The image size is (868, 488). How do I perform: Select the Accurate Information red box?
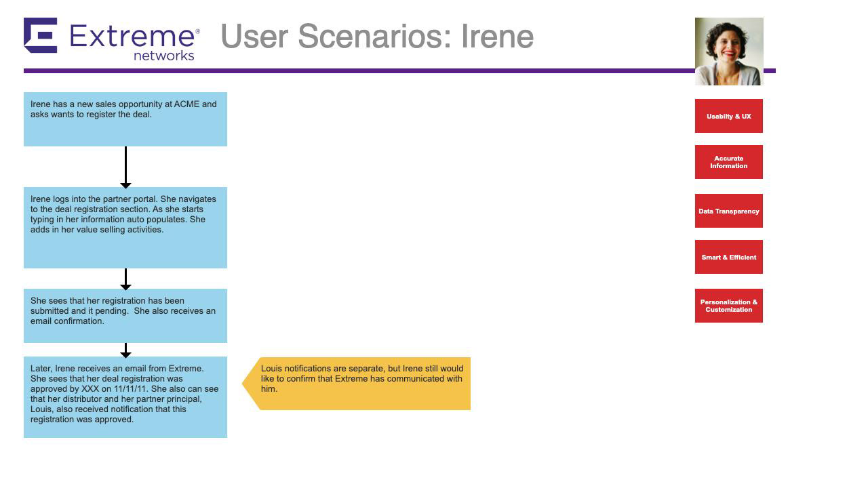[729, 162]
